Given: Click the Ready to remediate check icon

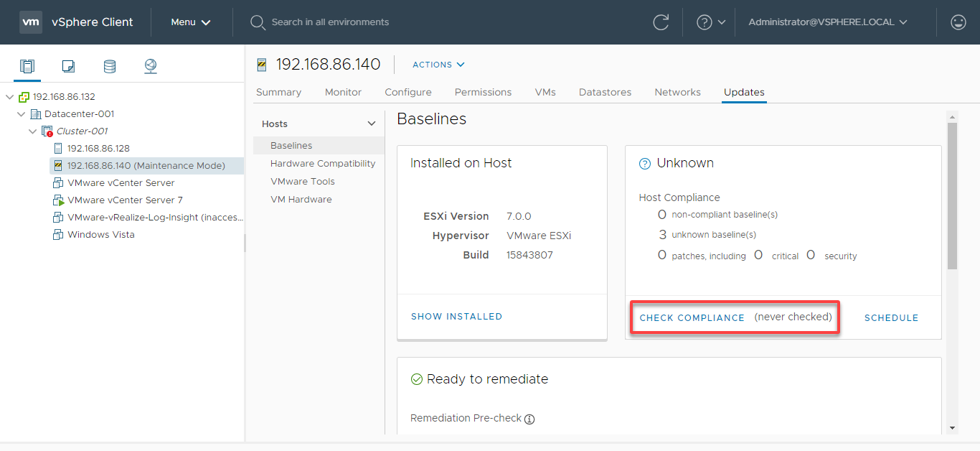Looking at the screenshot, I should click(416, 379).
